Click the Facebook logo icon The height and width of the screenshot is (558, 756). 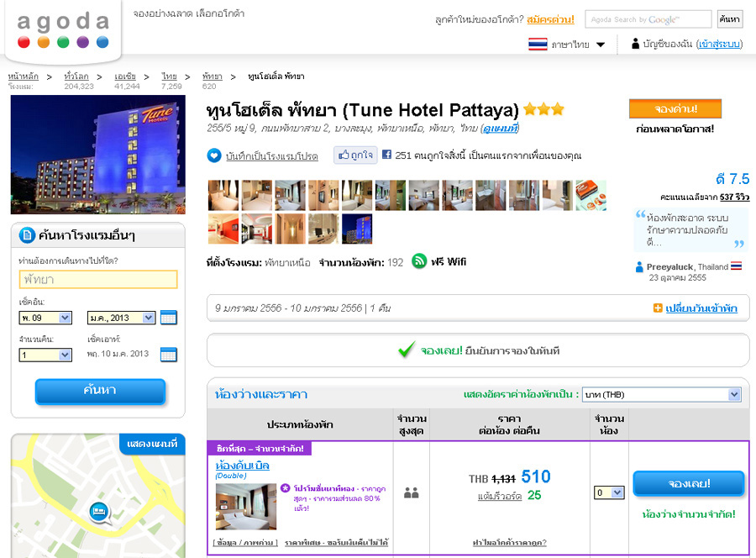(386, 155)
